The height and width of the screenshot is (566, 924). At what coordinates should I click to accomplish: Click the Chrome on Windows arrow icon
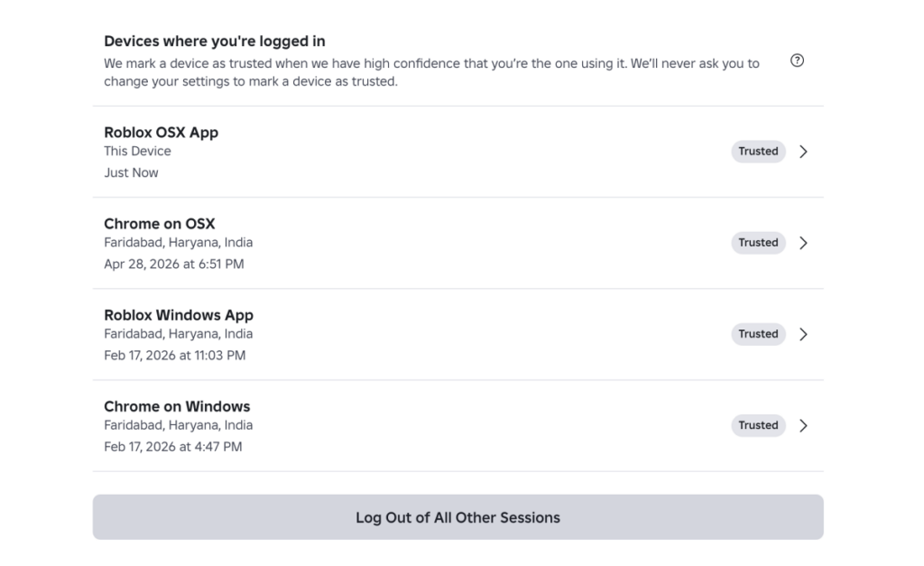tap(803, 425)
